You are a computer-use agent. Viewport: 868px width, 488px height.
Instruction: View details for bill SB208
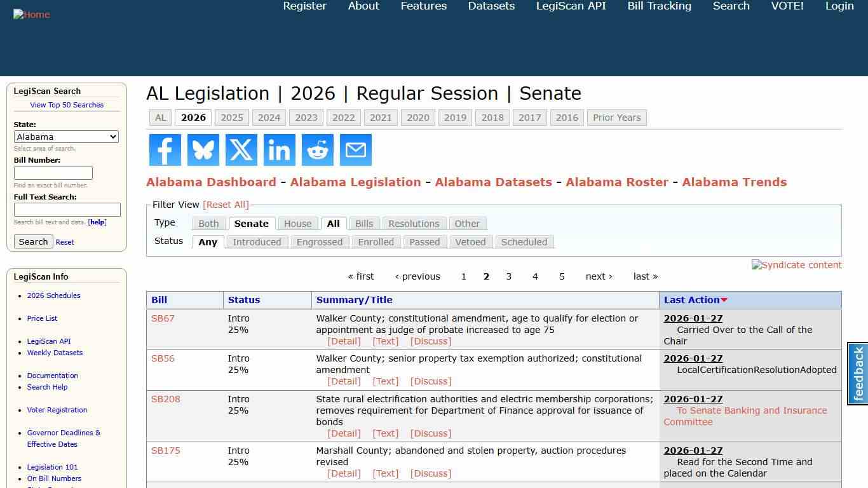point(344,433)
